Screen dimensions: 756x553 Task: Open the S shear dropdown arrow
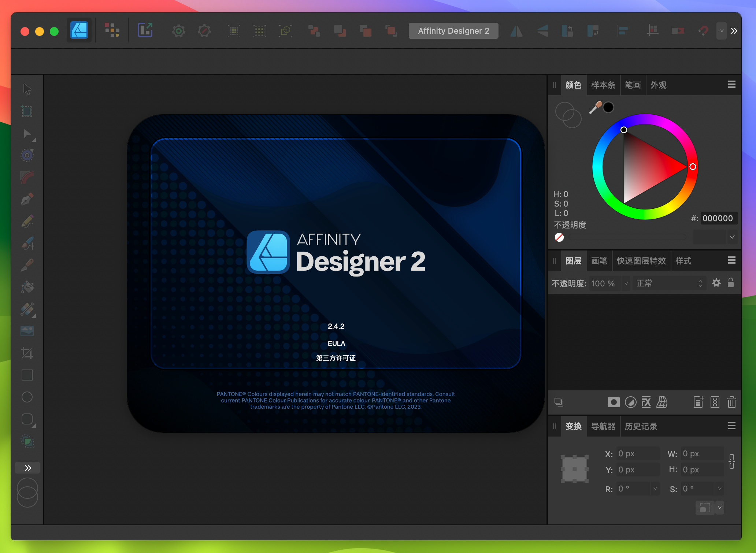(x=720, y=489)
